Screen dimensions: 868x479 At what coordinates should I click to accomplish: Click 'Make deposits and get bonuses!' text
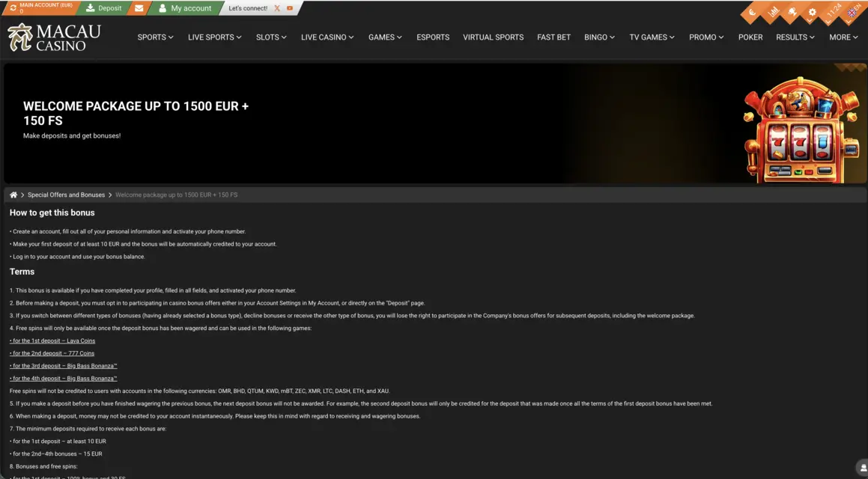(x=72, y=135)
